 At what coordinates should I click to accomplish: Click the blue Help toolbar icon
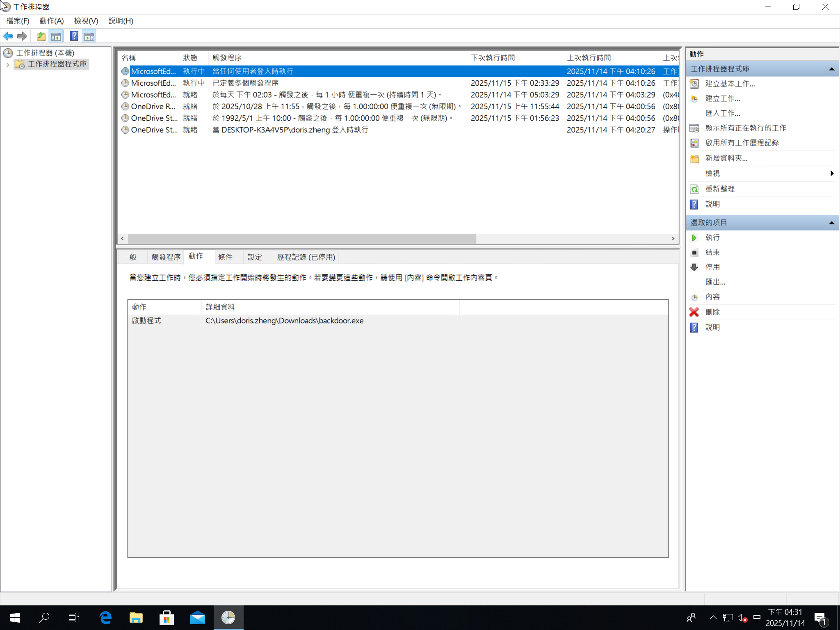click(x=74, y=37)
